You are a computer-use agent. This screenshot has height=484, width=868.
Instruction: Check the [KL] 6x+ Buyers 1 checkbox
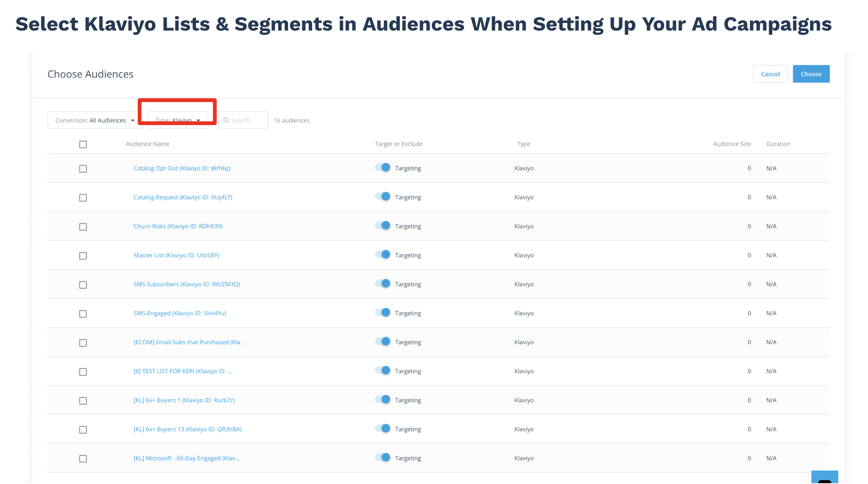(x=83, y=400)
